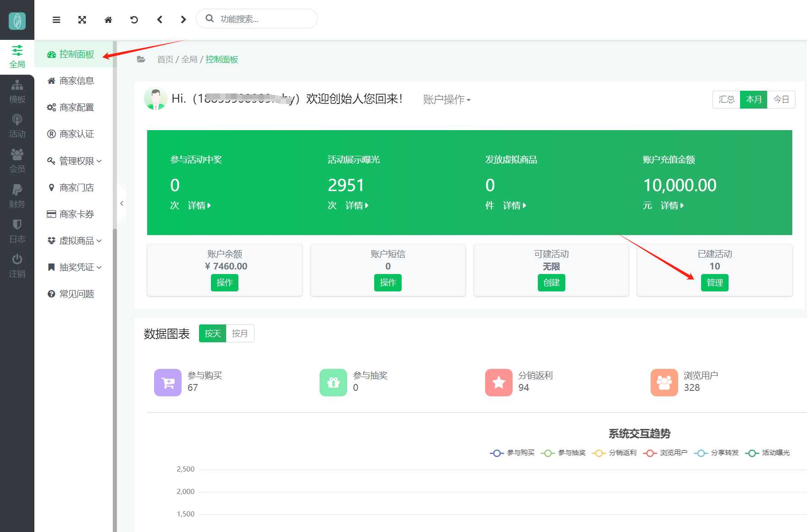The width and height of the screenshot is (807, 532).
Task: Open 常见问题 menu item
Action: point(73,294)
